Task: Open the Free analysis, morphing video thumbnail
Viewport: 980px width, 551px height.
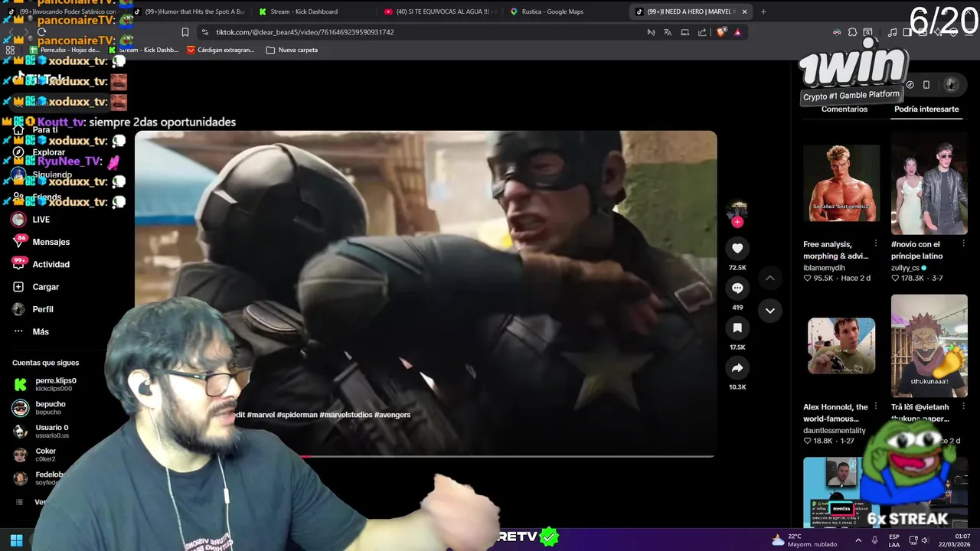Action: pyautogui.click(x=841, y=183)
